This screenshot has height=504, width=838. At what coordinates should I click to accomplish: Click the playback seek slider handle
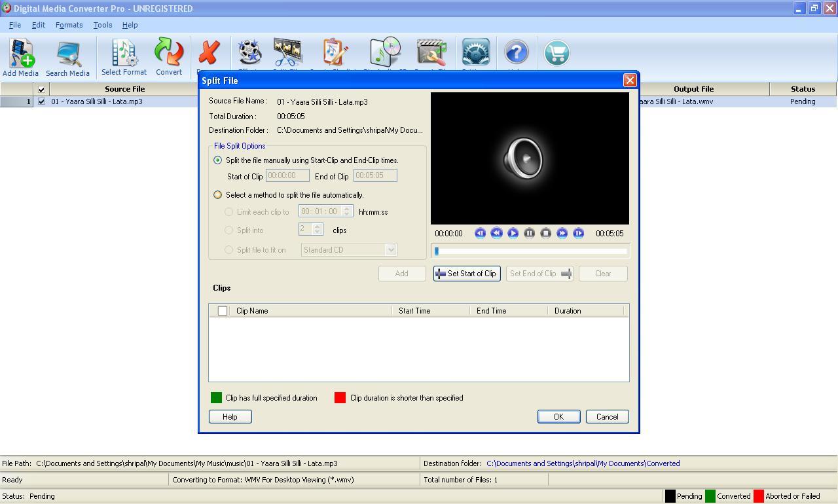(437, 251)
